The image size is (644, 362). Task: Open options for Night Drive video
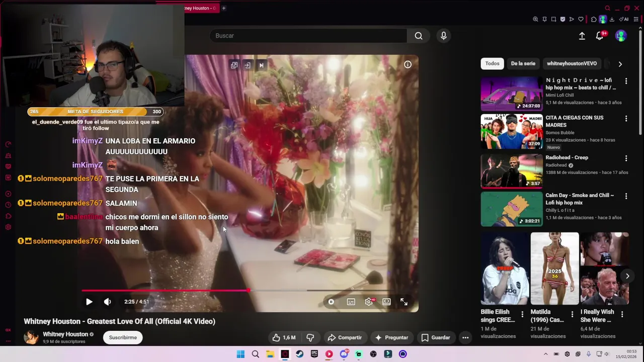pos(626,81)
